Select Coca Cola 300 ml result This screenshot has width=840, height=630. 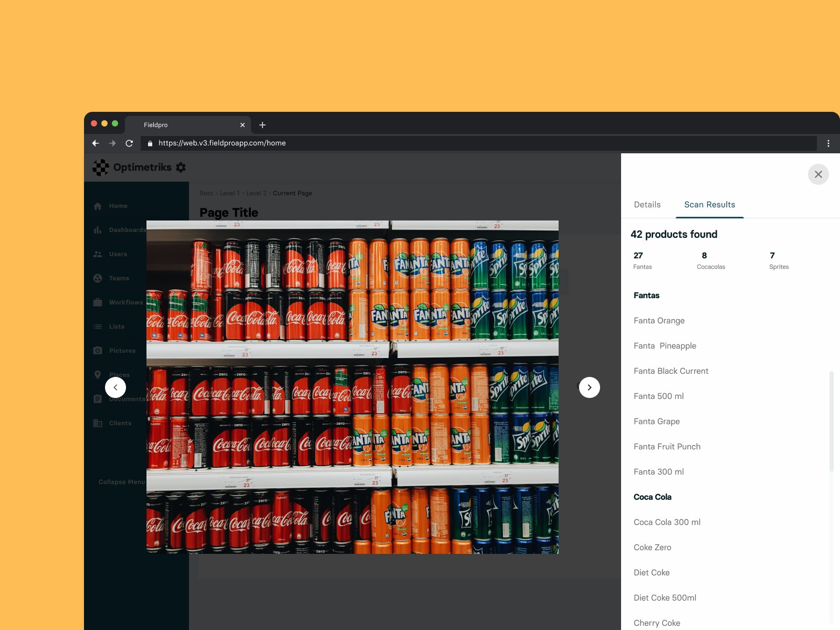coord(667,522)
